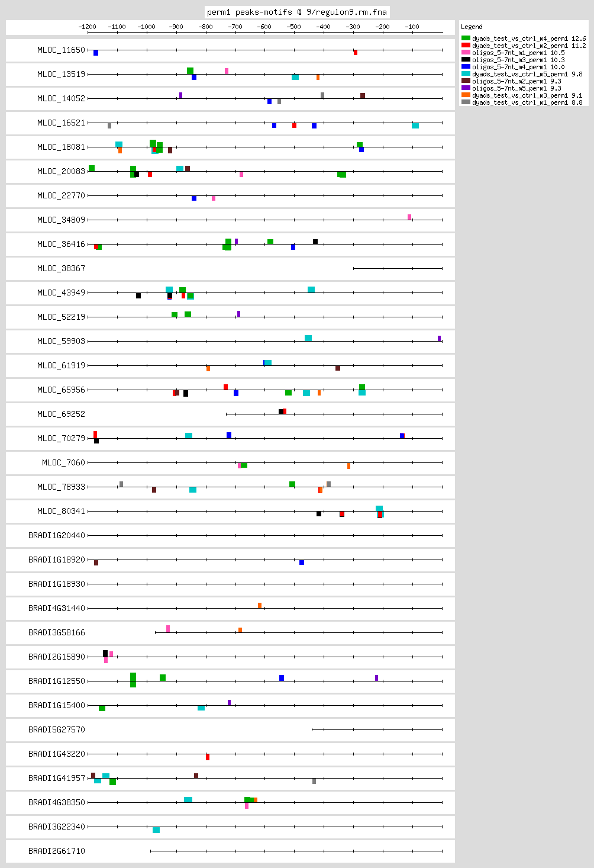Select the MLOC_11650 sequence label
Screen dimensions: 594x868
pos(61,50)
